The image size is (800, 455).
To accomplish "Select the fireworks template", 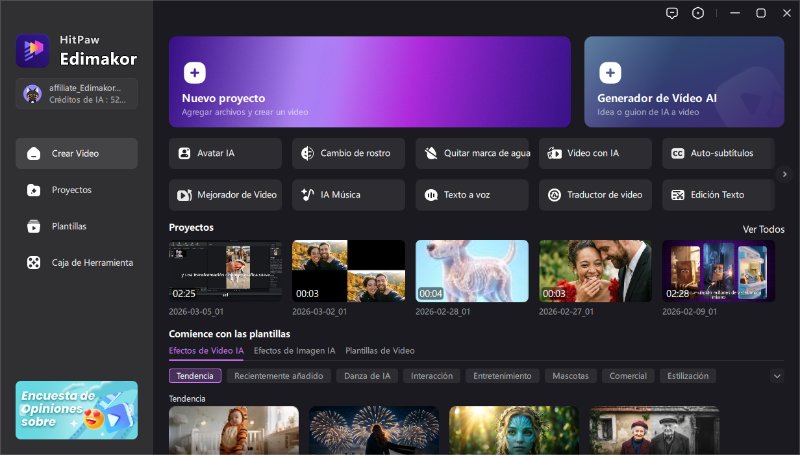I will [x=374, y=430].
